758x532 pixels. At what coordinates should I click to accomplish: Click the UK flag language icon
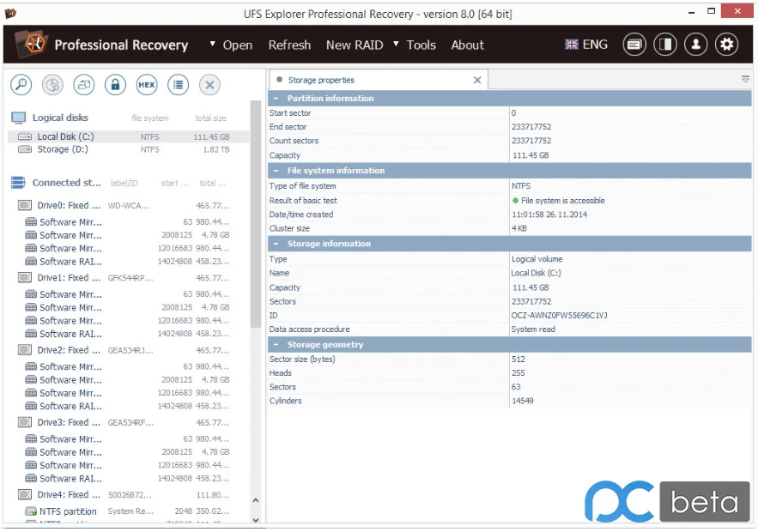(572, 45)
